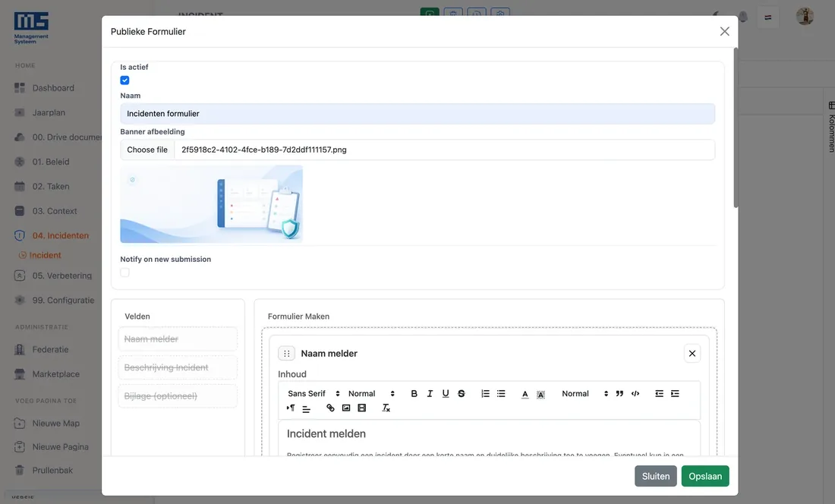Open 00. Drive documenten in sidebar
835x504 pixels.
coord(67,137)
